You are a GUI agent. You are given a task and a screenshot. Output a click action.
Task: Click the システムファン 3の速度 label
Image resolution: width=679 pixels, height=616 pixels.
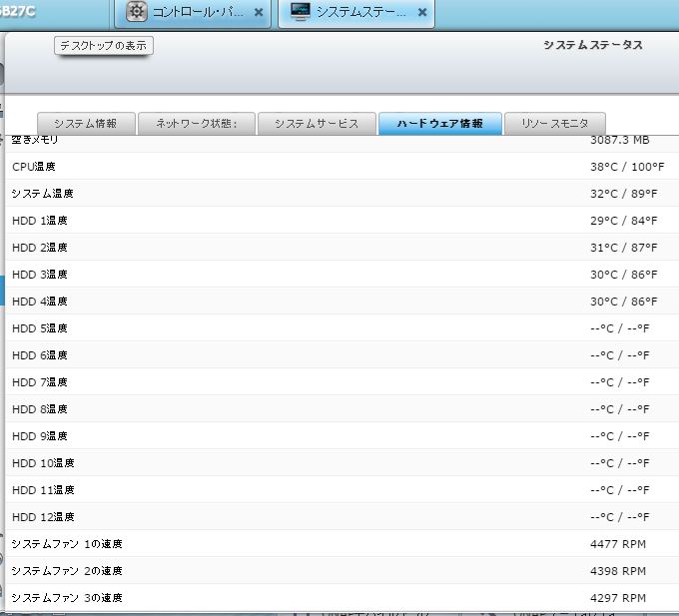(67, 598)
